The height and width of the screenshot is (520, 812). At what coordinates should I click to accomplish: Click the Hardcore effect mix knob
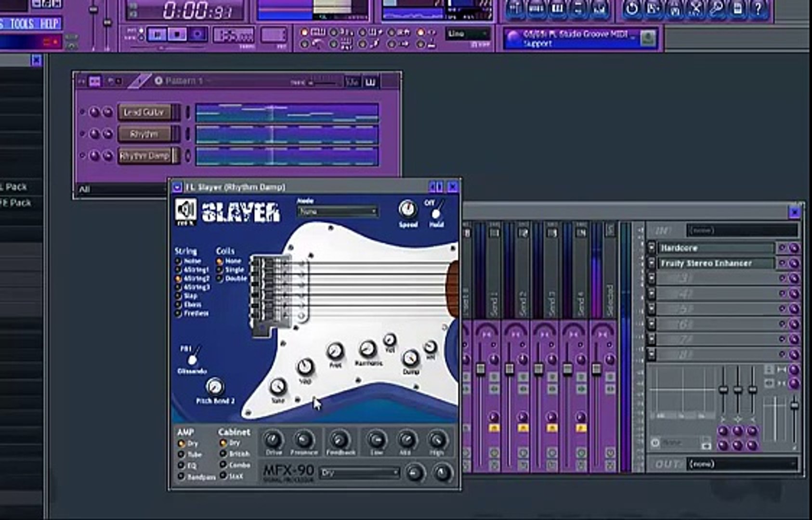[x=794, y=248]
